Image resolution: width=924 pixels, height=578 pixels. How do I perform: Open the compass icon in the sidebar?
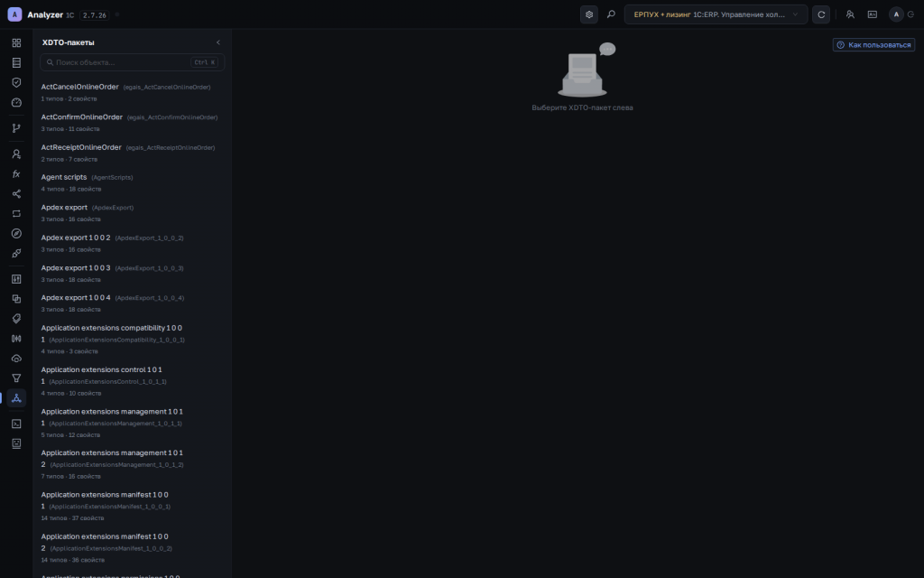(16, 234)
